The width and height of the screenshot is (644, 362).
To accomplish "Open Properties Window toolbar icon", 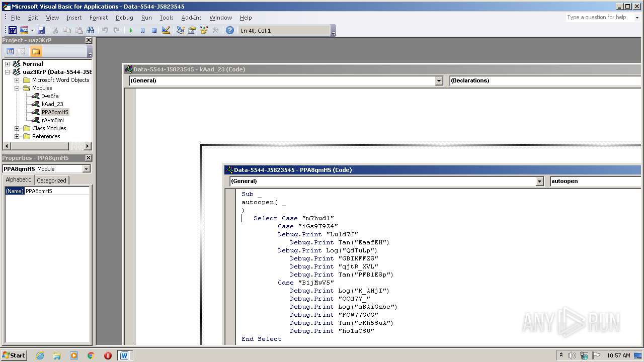I will coord(192,30).
